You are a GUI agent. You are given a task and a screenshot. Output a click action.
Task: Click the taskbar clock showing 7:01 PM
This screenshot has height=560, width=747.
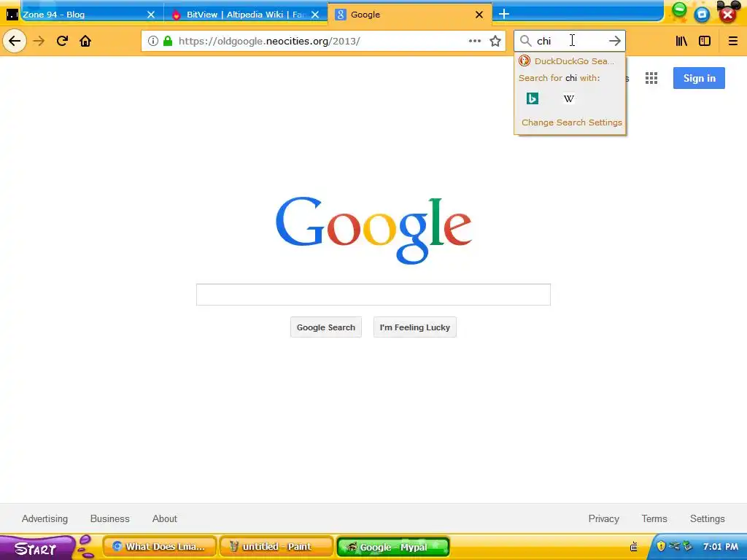[720, 547]
